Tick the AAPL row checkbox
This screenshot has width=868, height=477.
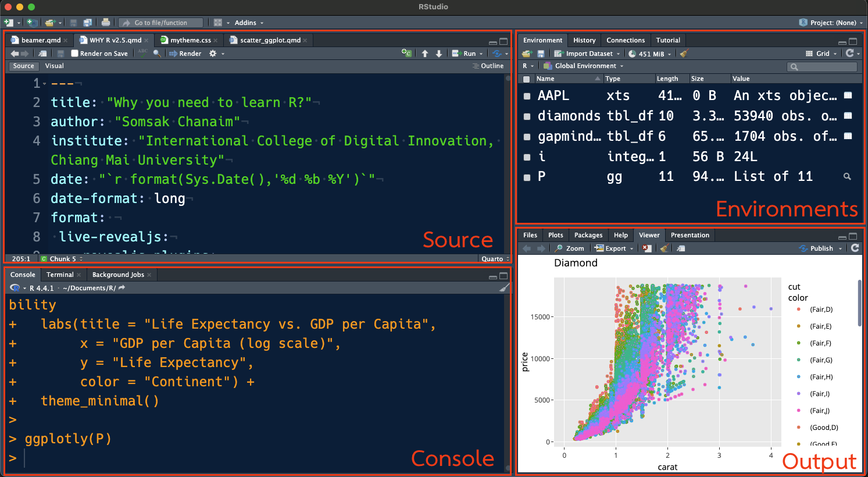(527, 96)
